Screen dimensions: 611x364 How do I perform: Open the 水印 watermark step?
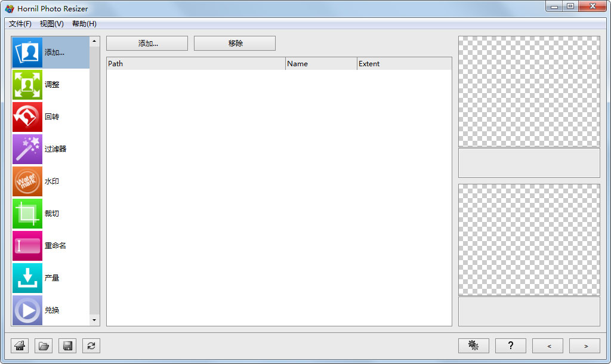coord(51,181)
